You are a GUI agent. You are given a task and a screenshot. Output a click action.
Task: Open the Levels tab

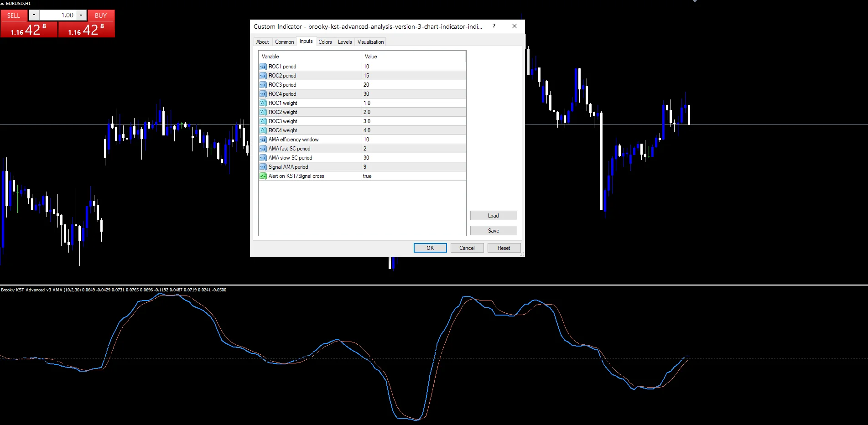click(x=345, y=42)
